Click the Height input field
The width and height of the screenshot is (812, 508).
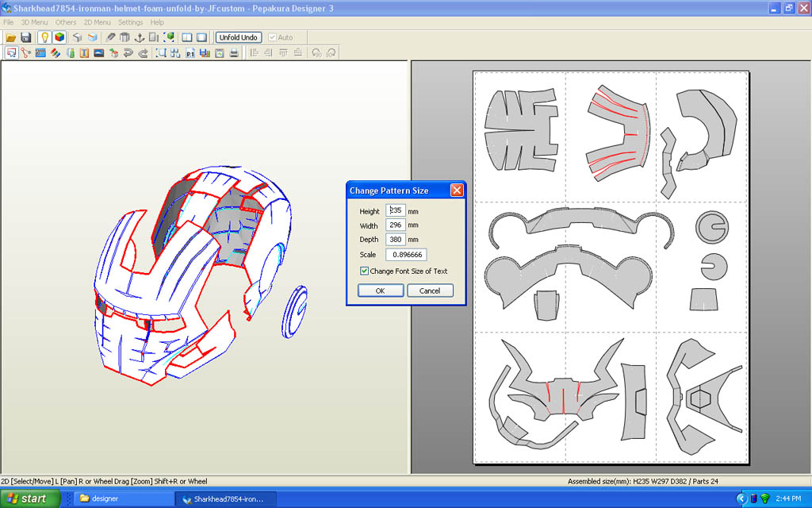pyautogui.click(x=396, y=210)
